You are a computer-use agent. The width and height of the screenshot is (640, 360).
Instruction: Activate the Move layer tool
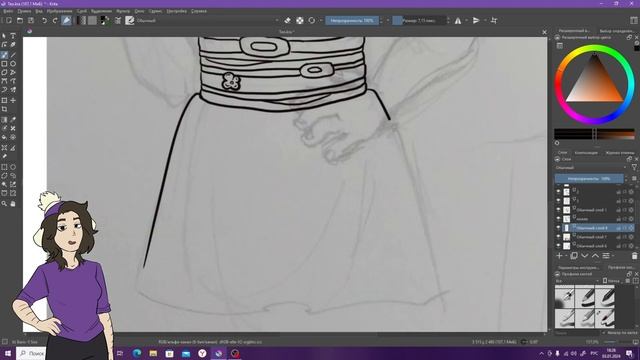pos(13,100)
